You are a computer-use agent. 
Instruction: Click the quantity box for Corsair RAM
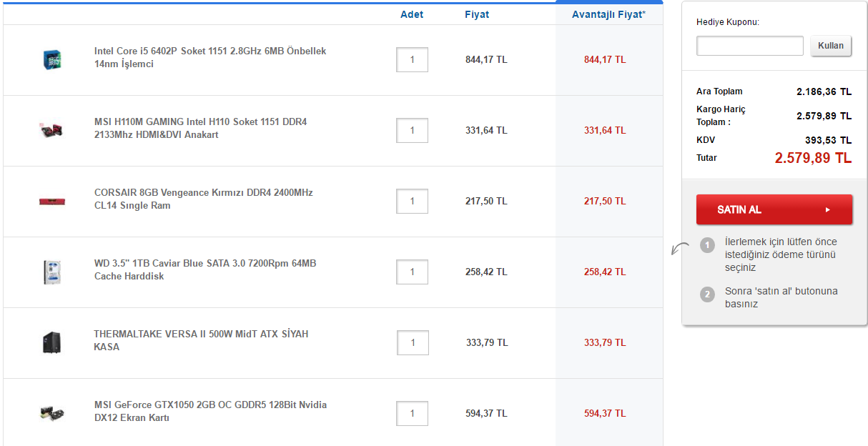(x=412, y=202)
